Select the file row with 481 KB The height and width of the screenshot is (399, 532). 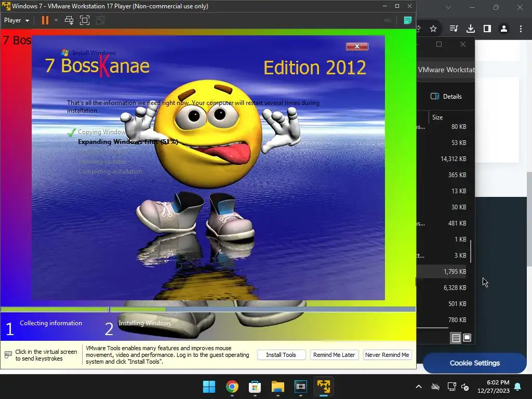[443, 223]
